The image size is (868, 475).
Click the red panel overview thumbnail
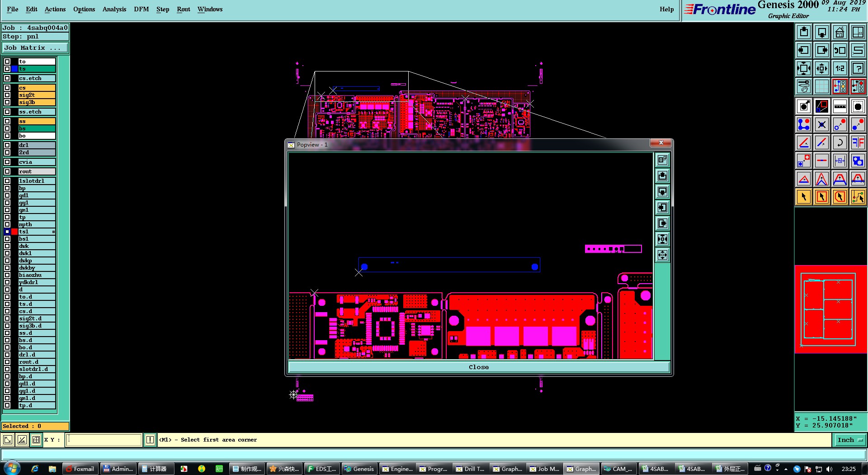click(831, 309)
